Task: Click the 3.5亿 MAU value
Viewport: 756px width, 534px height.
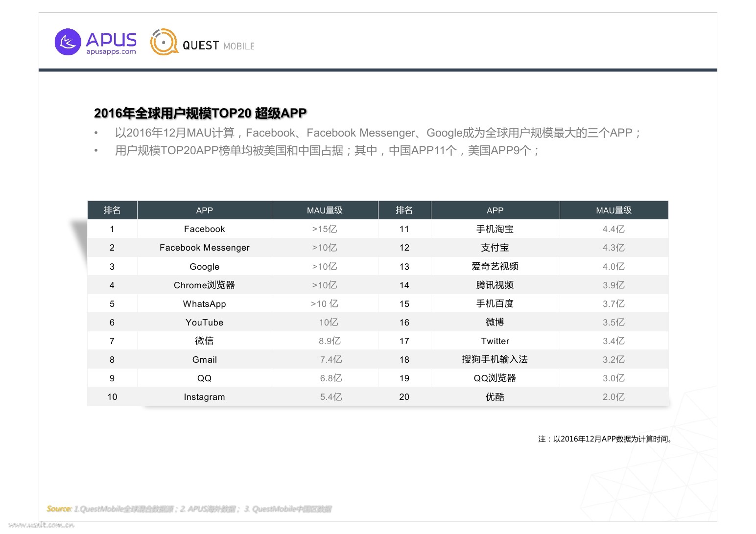Action: 614,322
